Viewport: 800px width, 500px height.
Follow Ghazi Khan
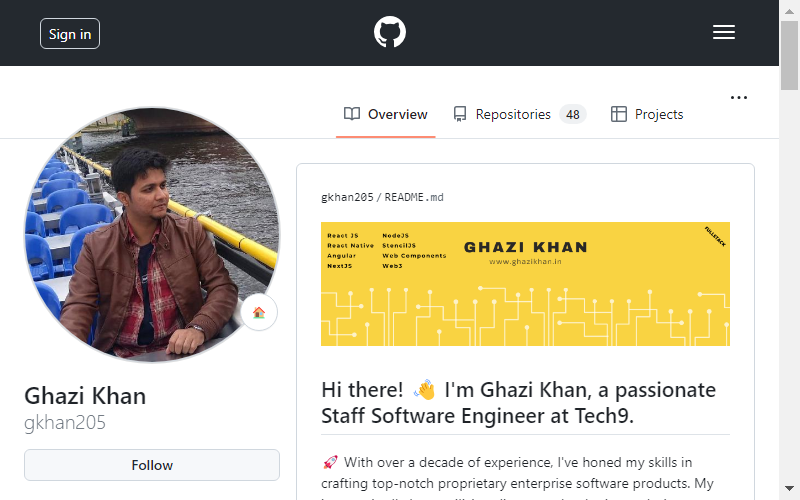point(152,465)
